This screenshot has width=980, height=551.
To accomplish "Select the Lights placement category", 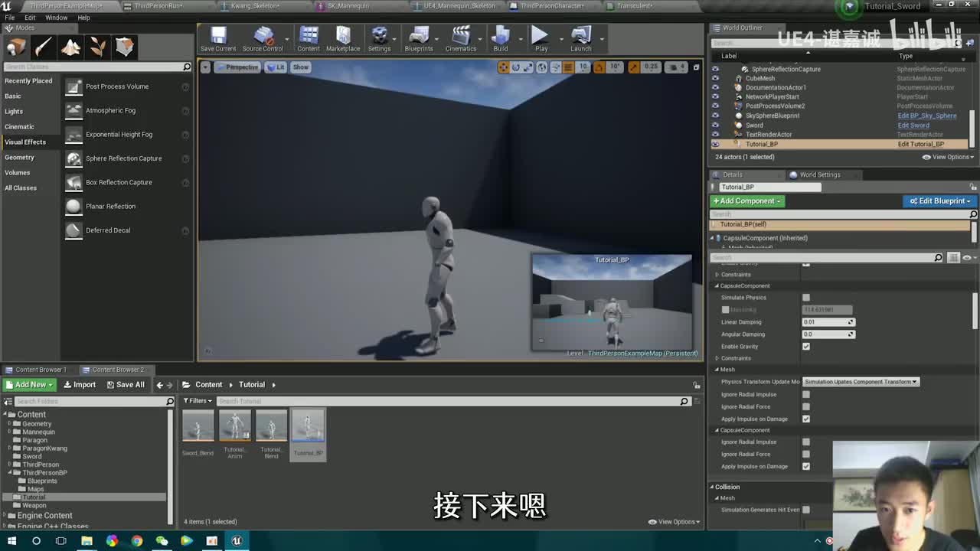I will (x=14, y=112).
